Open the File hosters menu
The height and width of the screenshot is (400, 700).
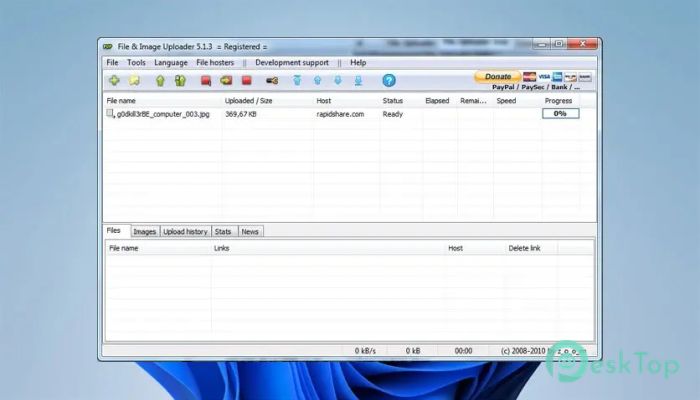[x=215, y=62]
